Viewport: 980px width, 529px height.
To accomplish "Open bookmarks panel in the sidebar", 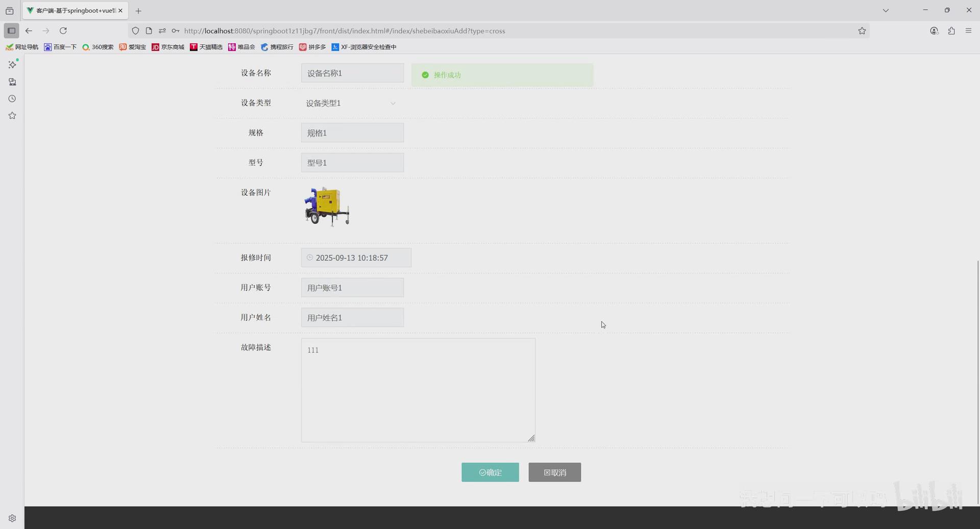I will [x=12, y=115].
